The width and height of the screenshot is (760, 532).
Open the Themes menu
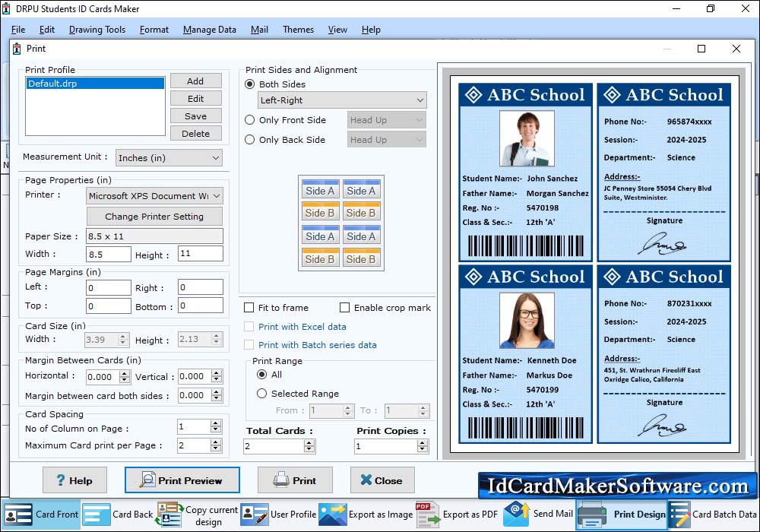pos(298,30)
